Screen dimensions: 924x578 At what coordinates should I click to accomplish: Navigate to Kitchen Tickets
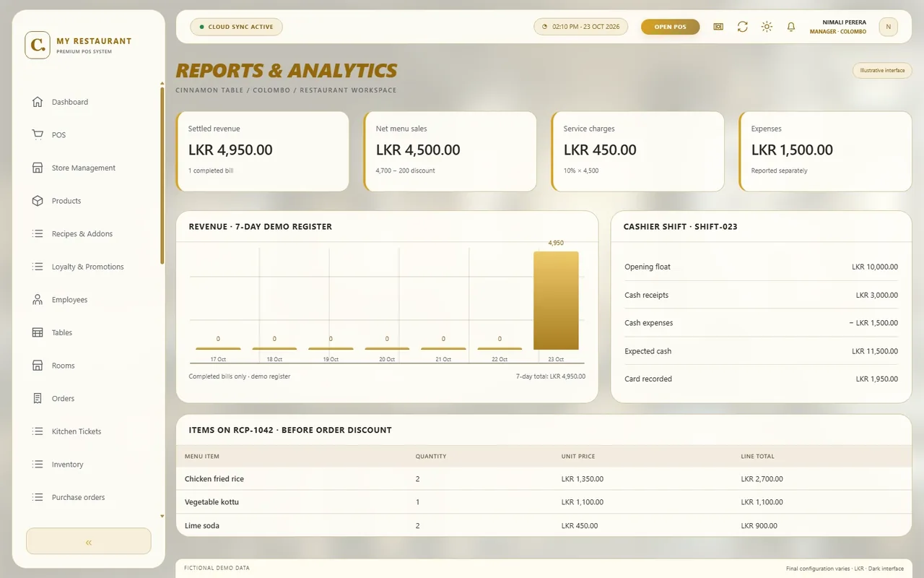click(x=89, y=431)
